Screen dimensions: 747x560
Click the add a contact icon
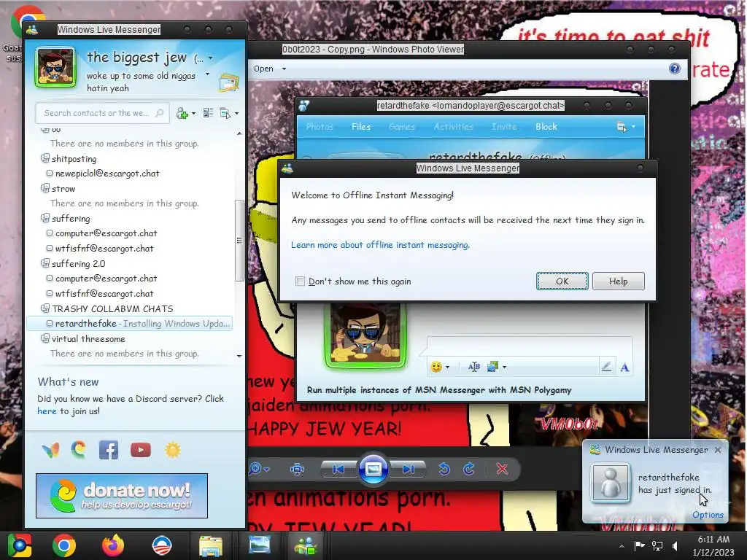[182, 113]
